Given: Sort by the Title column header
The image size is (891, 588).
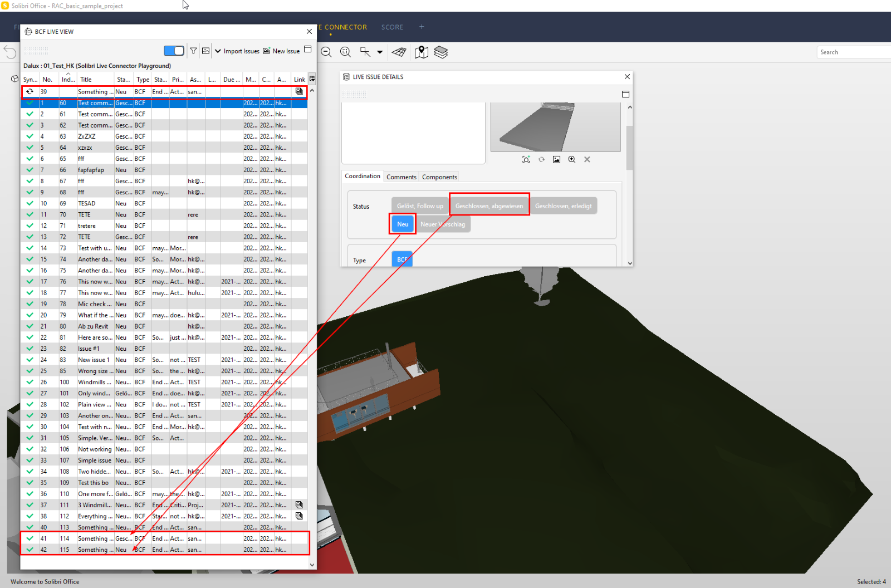Looking at the screenshot, I should coord(95,79).
